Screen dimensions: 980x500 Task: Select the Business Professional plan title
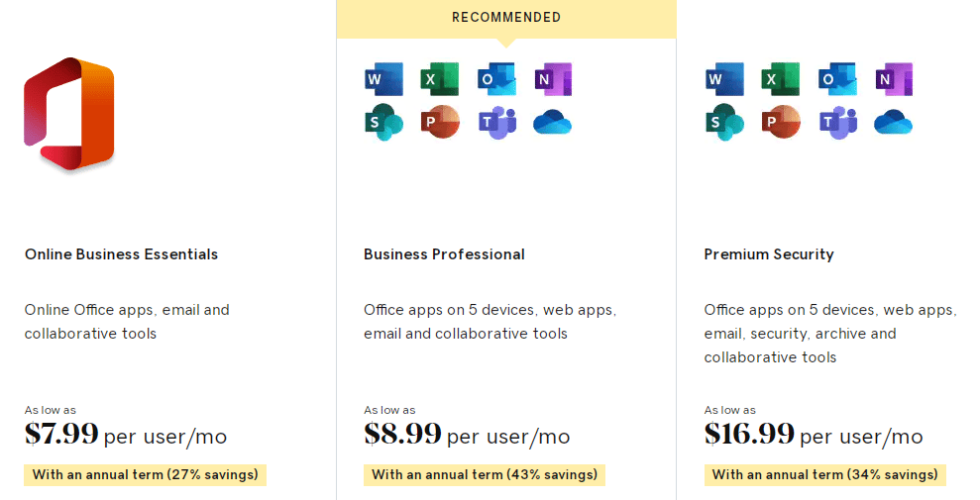tap(444, 254)
